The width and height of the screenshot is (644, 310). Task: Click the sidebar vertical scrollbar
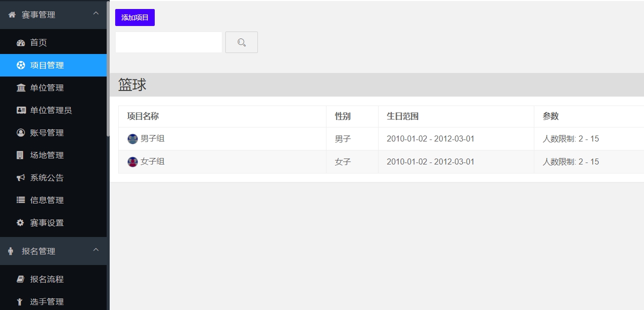(x=108, y=70)
